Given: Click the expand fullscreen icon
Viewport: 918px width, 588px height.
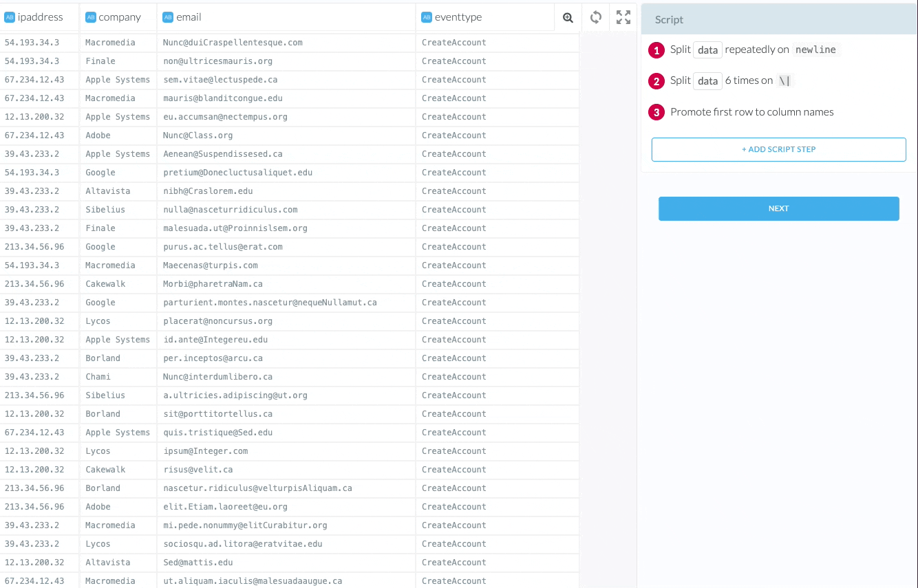Looking at the screenshot, I should [x=623, y=17].
